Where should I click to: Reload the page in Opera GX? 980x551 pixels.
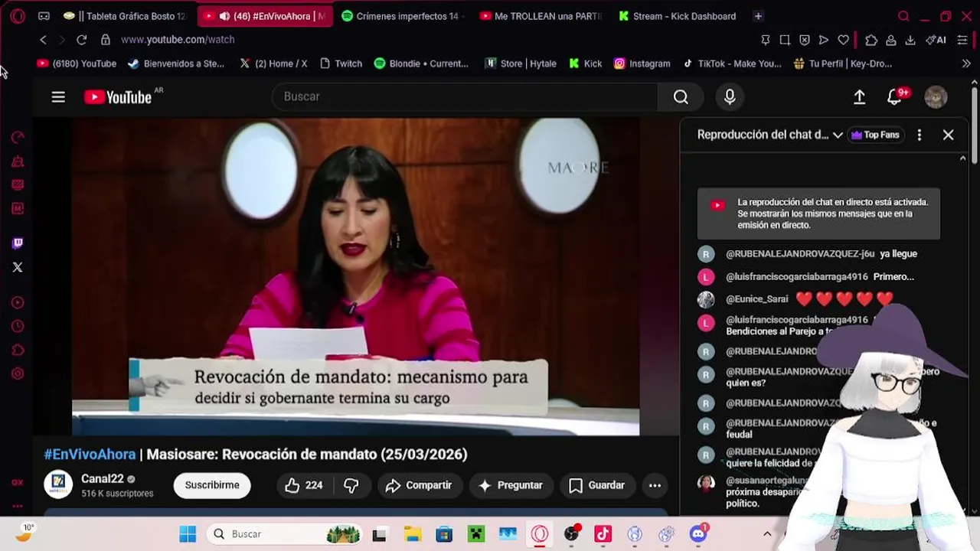pos(81,40)
